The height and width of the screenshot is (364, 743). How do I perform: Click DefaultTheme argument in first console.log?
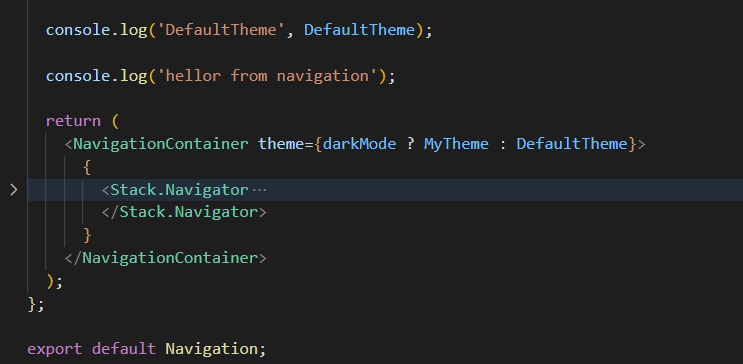tap(360, 30)
